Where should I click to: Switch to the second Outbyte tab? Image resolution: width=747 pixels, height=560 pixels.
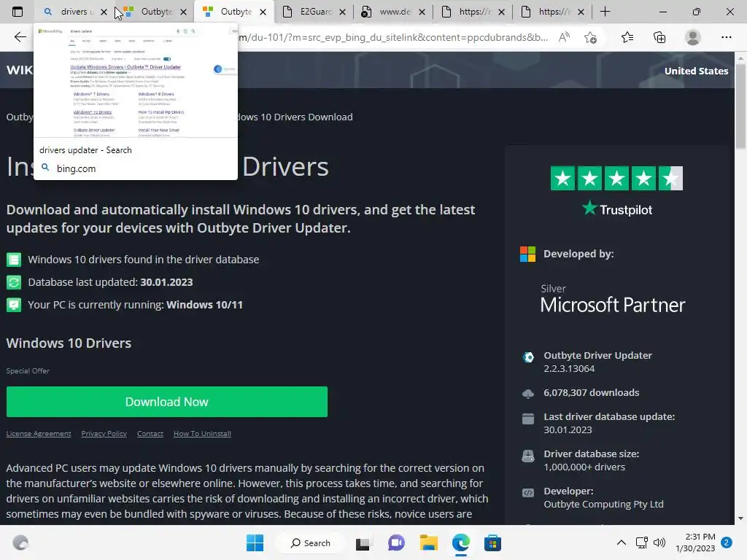(149, 12)
